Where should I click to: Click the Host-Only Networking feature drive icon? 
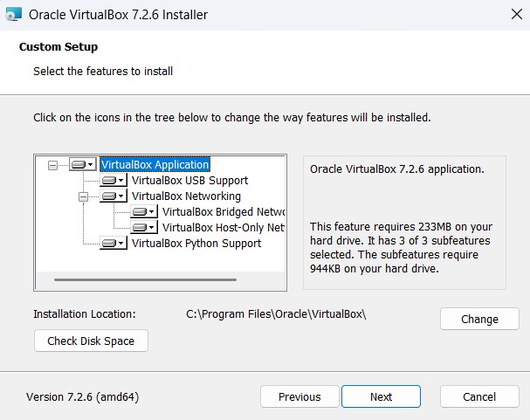click(144, 228)
